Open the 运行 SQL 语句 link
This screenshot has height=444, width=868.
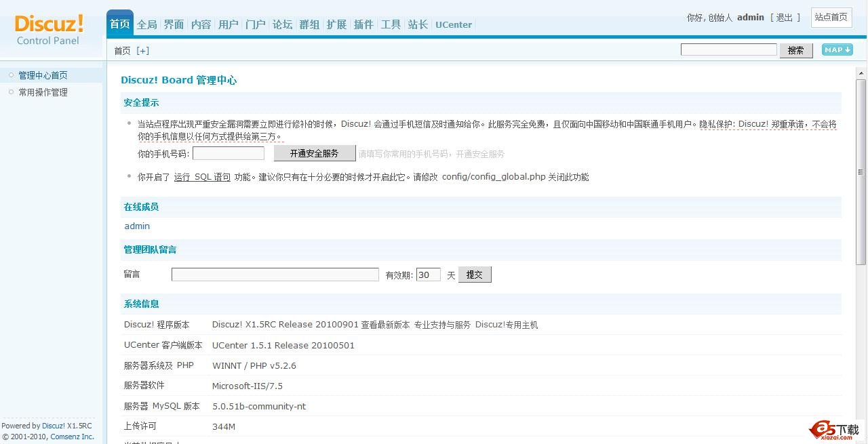coord(202,177)
